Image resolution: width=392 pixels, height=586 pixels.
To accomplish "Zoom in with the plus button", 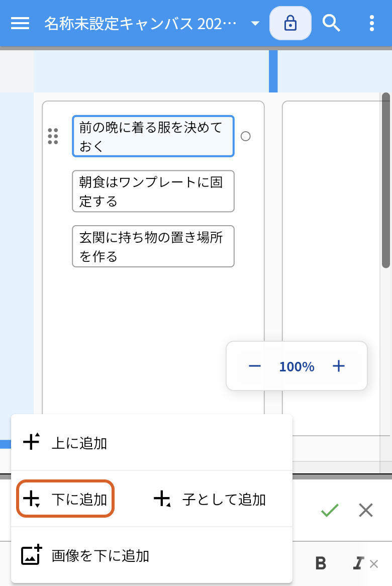I will [x=339, y=366].
